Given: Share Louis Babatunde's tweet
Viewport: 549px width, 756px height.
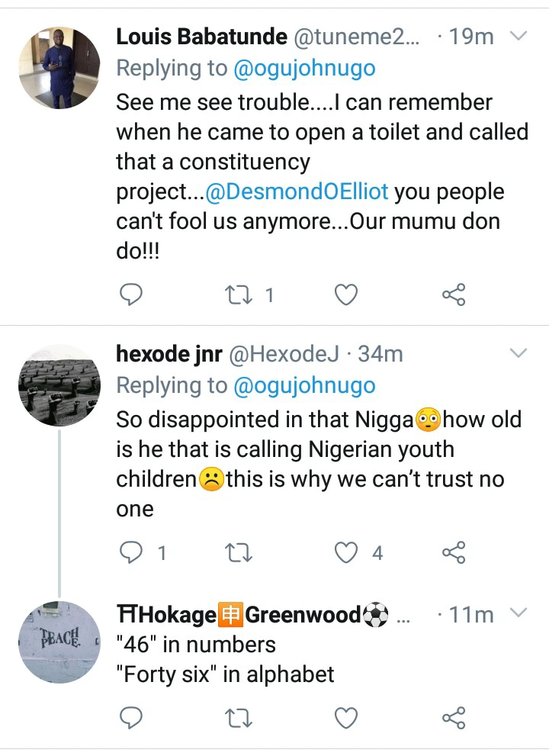Looking at the screenshot, I should click(x=454, y=294).
